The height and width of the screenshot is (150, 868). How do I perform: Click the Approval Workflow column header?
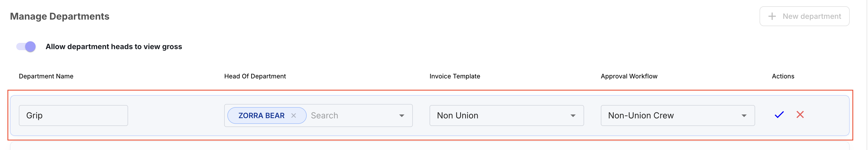tap(629, 76)
